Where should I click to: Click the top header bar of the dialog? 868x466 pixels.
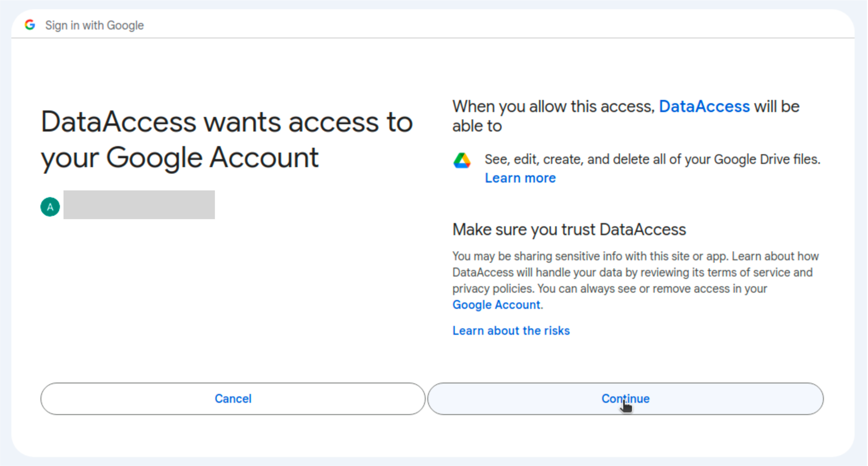click(434, 25)
